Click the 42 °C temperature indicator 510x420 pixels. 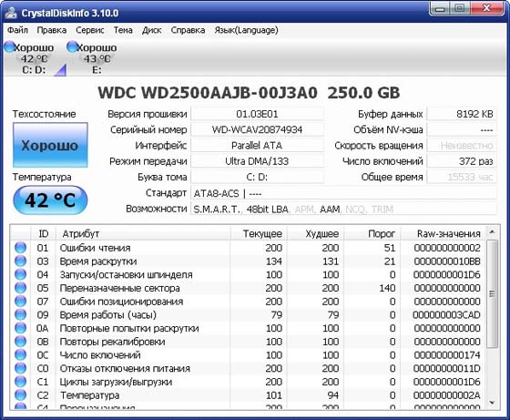coord(50,200)
